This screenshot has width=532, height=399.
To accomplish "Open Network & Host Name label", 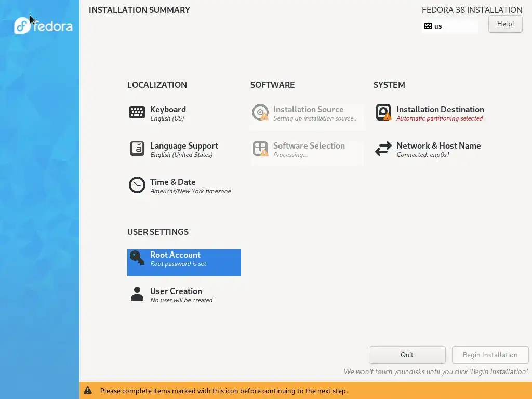I will pyautogui.click(x=438, y=145).
